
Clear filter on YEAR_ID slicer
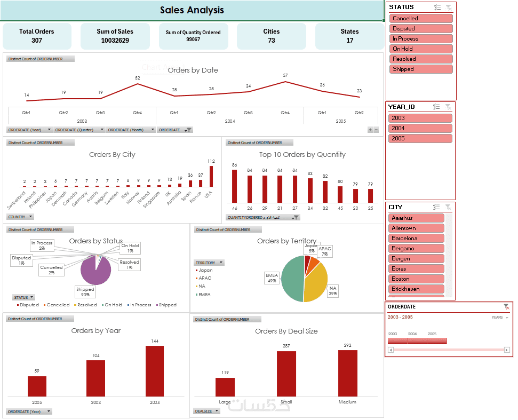coord(448,107)
